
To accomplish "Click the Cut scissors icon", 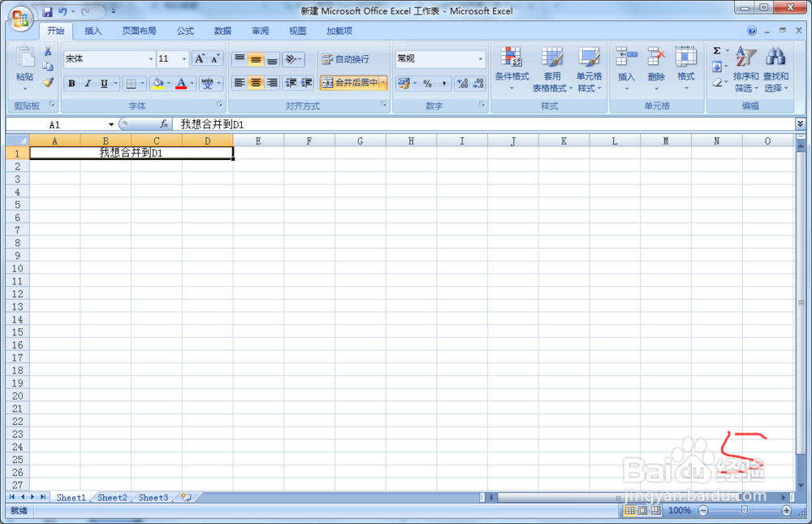I will point(48,51).
